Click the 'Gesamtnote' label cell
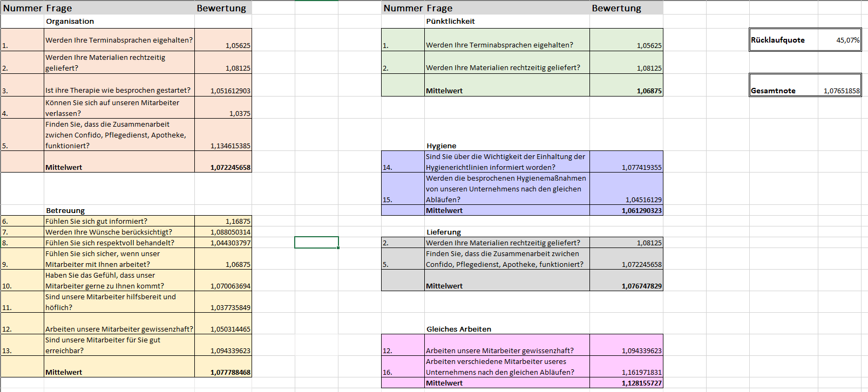This screenshot has height=392, width=868. click(784, 85)
